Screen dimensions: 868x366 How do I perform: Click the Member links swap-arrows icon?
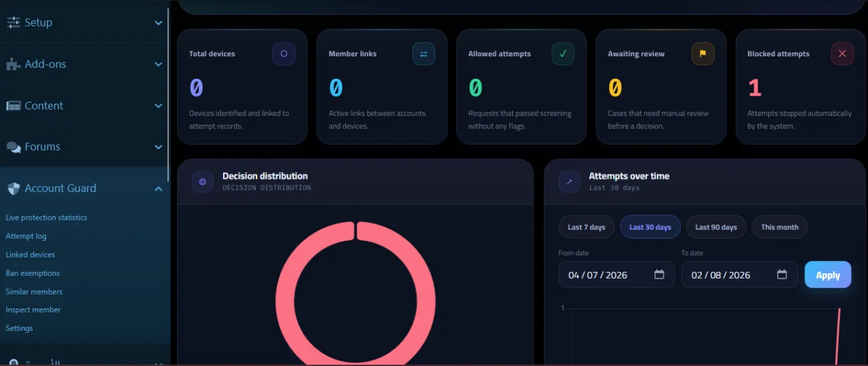(x=423, y=54)
